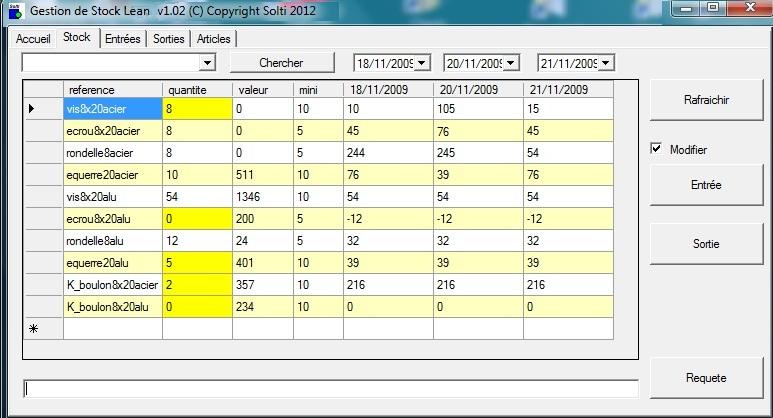Click the new row asterisk marker
Screen dimensions: 773x418
tap(43, 328)
